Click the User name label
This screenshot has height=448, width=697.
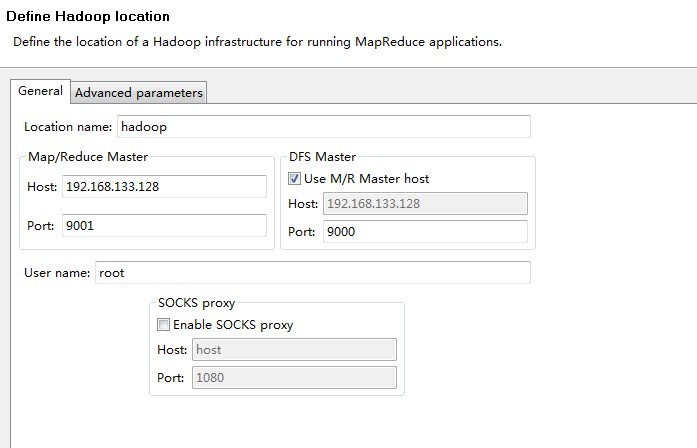click(x=57, y=272)
